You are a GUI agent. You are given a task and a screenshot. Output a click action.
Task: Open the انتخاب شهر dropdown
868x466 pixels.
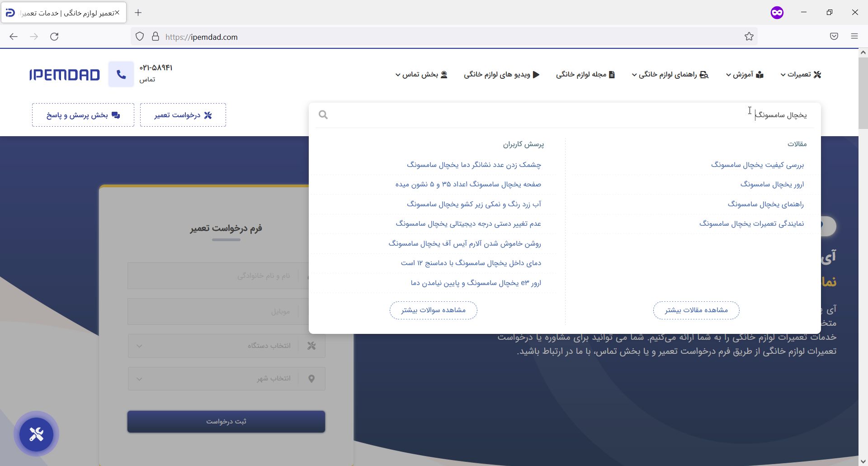point(226,379)
